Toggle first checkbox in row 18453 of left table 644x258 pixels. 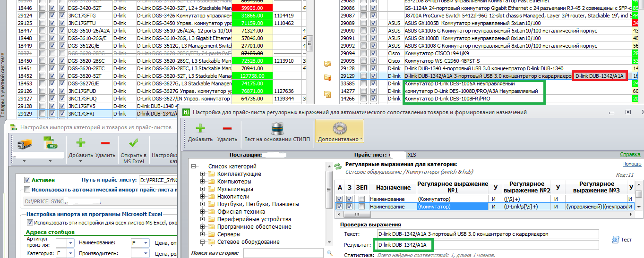[x=43, y=83]
